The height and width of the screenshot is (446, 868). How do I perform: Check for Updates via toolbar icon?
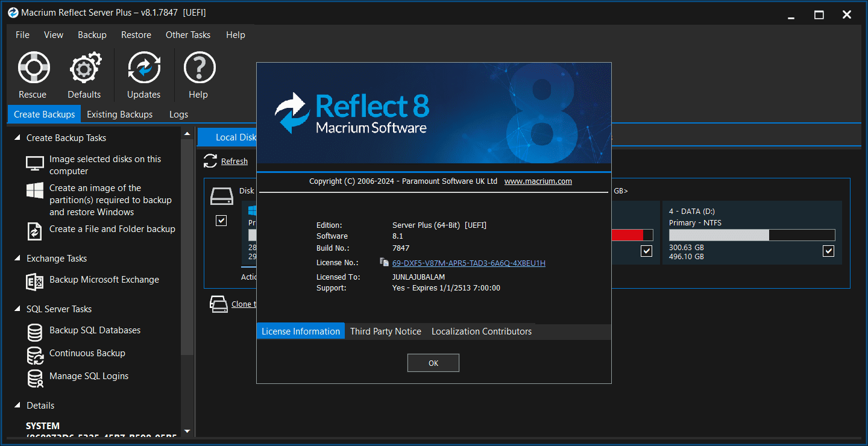[144, 68]
